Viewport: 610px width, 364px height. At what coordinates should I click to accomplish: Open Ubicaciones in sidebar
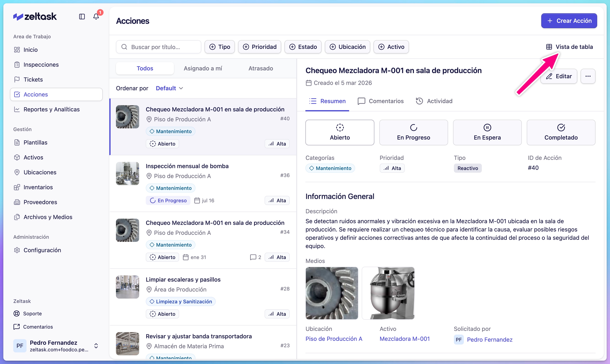56,172
